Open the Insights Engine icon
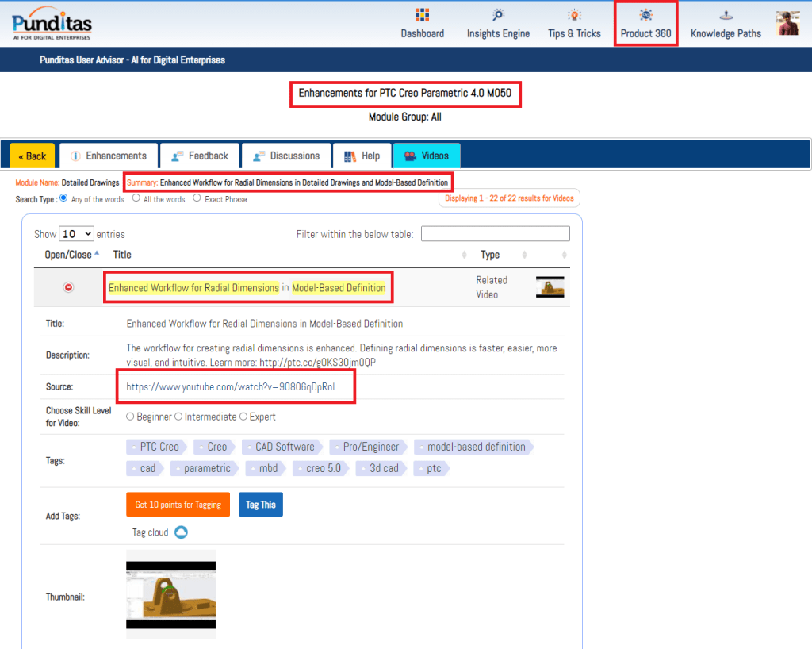The width and height of the screenshot is (812, 649). click(498, 15)
